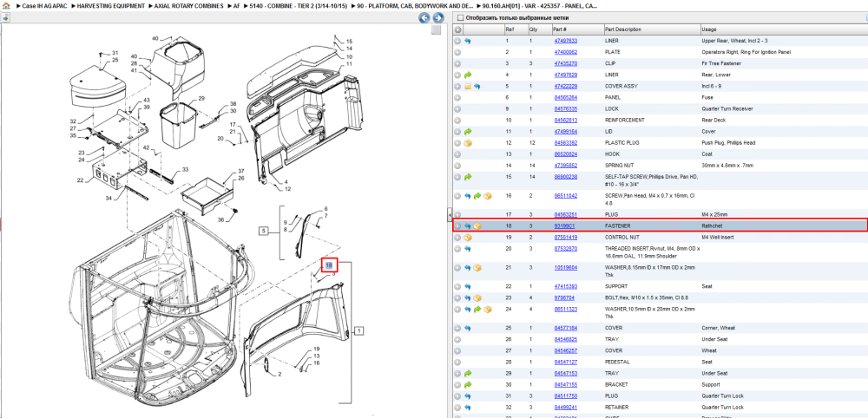Image resolution: width=868 pixels, height=418 pixels.
Task: Click box icon on ref 19 CONTROL NUT
Action: [x=468, y=238]
